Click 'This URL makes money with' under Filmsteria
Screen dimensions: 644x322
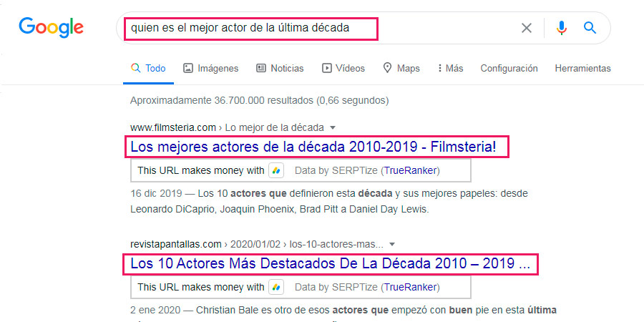(x=201, y=171)
